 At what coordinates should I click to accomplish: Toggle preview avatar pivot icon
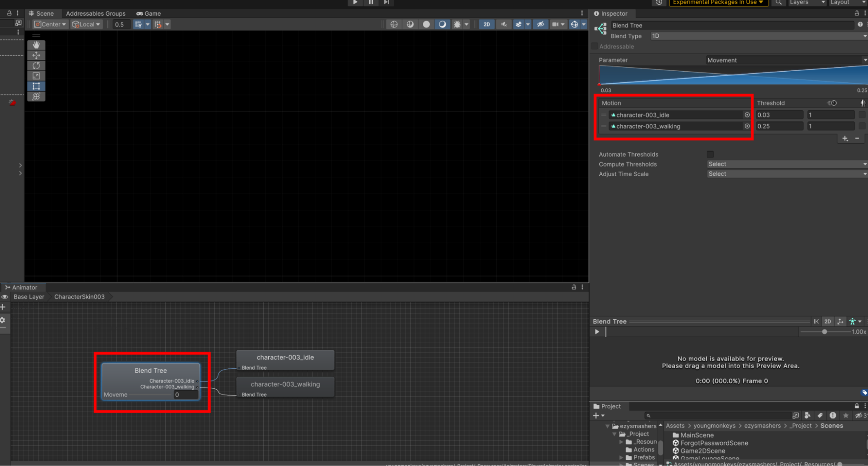(x=841, y=322)
